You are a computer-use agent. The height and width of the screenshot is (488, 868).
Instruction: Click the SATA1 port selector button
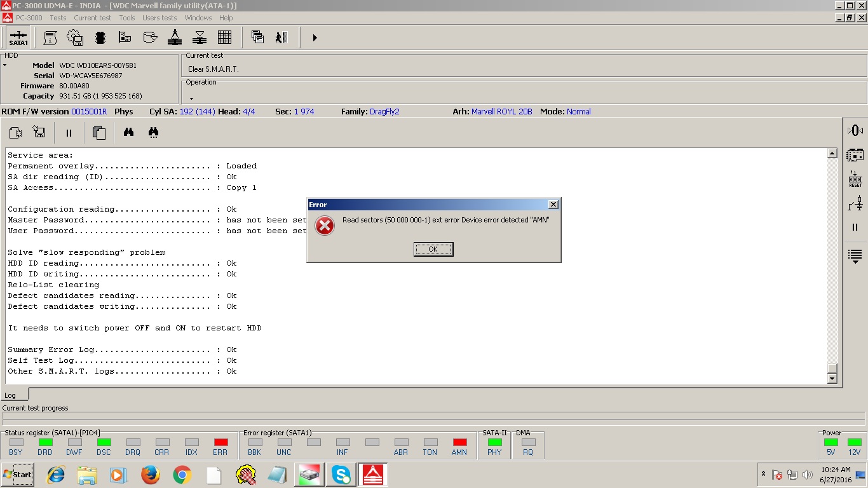point(18,37)
